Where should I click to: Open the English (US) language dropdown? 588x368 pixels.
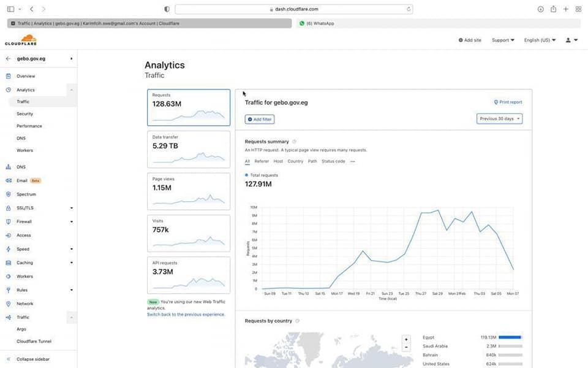tap(540, 40)
